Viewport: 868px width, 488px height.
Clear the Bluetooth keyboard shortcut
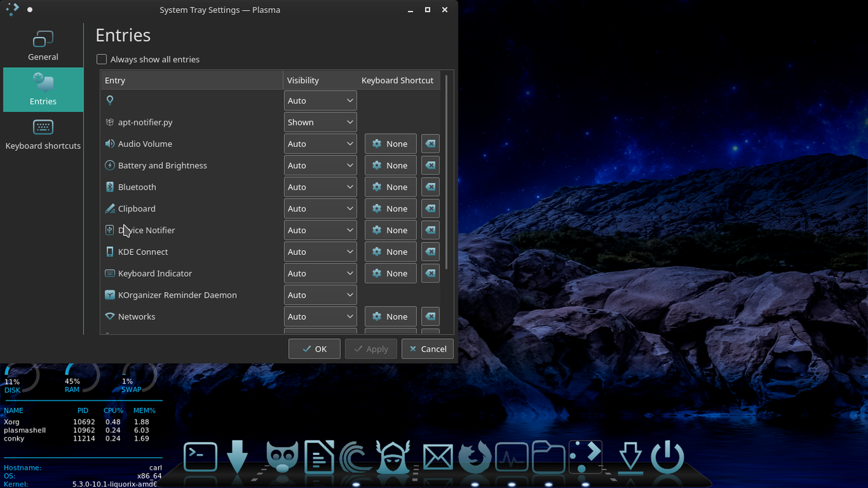click(430, 186)
